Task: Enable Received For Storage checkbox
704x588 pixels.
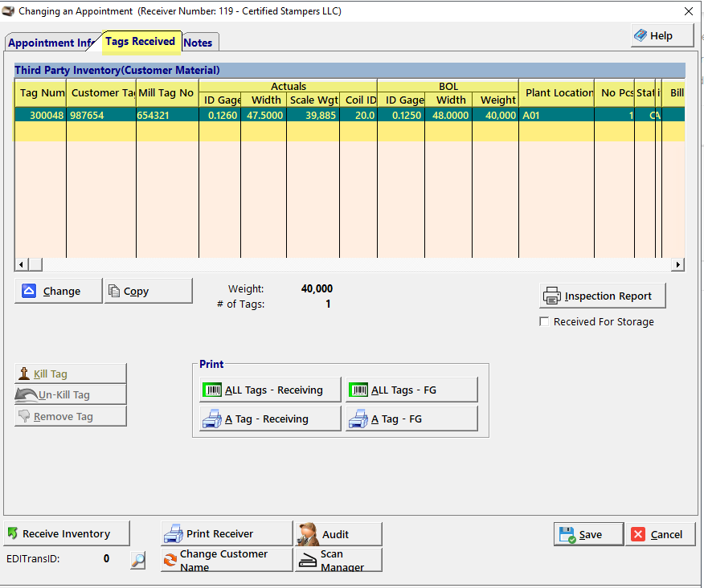Action: pos(544,321)
